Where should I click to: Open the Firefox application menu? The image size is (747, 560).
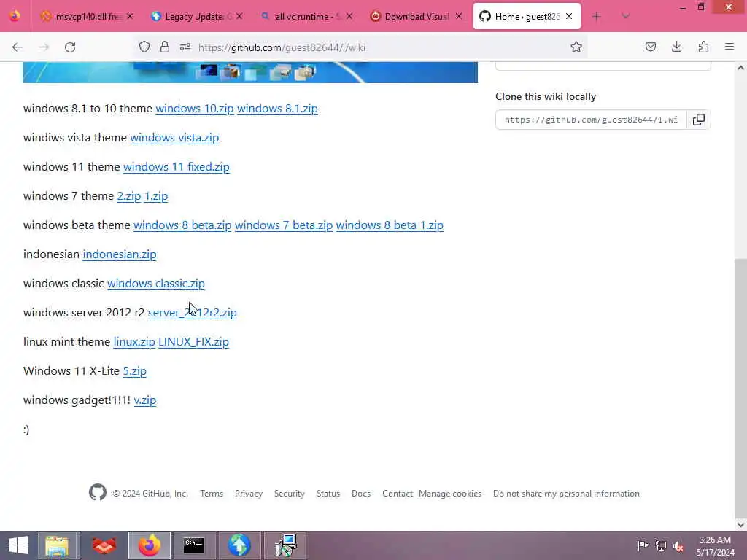[729, 47]
